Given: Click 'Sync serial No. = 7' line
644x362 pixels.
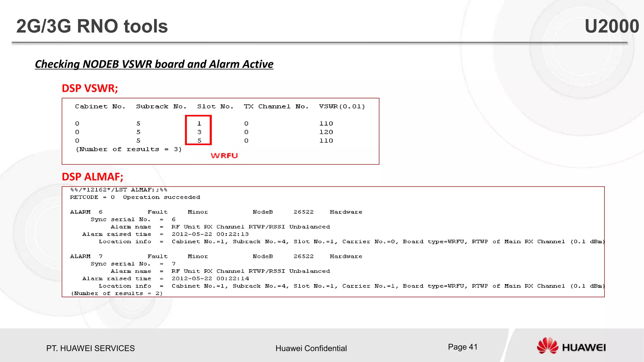Looking at the screenshot, I should (x=133, y=264).
